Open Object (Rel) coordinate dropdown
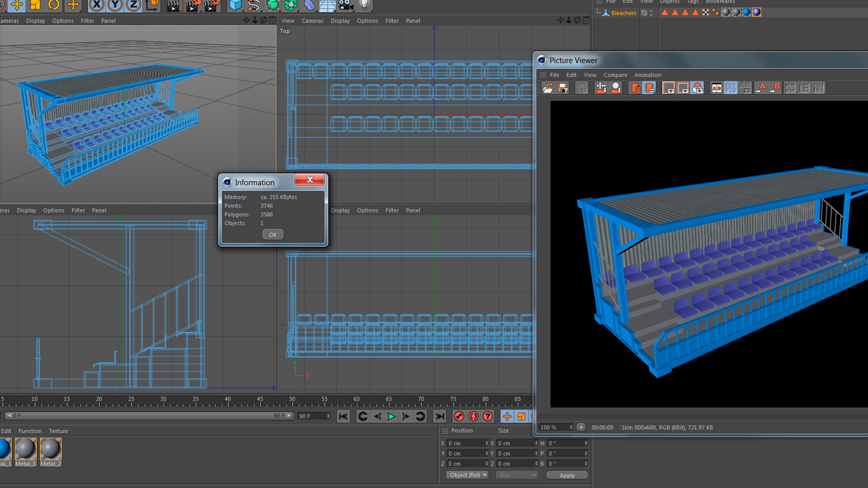Screen dimensions: 868x488 (x=467, y=475)
